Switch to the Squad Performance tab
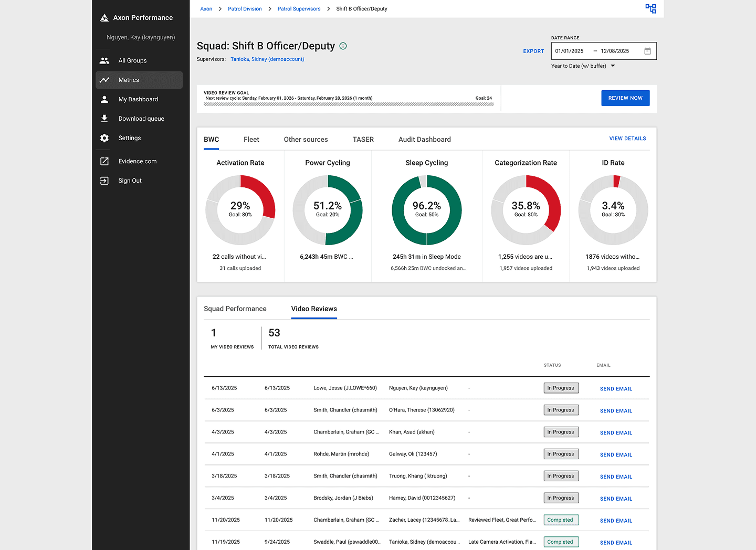The height and width of the screenshot is (550, 756). pos(235,309)
